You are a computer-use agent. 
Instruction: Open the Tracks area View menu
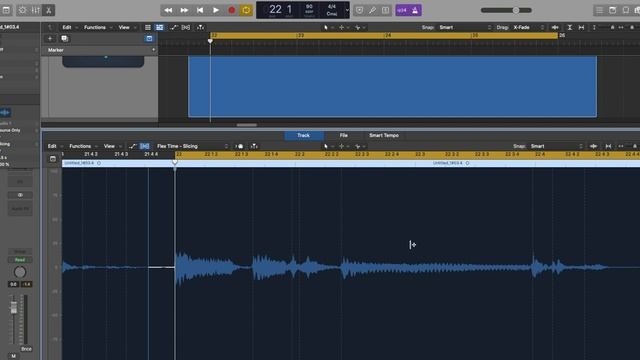tap(124, 27)
